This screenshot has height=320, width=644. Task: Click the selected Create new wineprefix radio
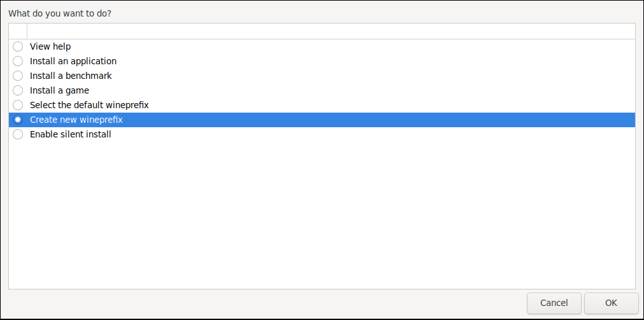pyautogui.click(x=18, y=120)
